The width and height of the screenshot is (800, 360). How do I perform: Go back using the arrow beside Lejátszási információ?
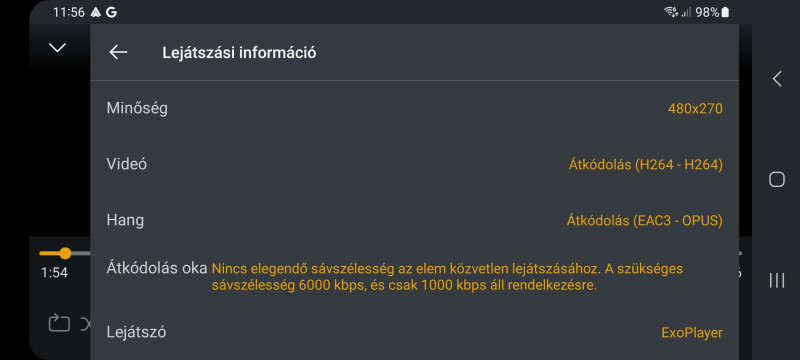(118, 52)
